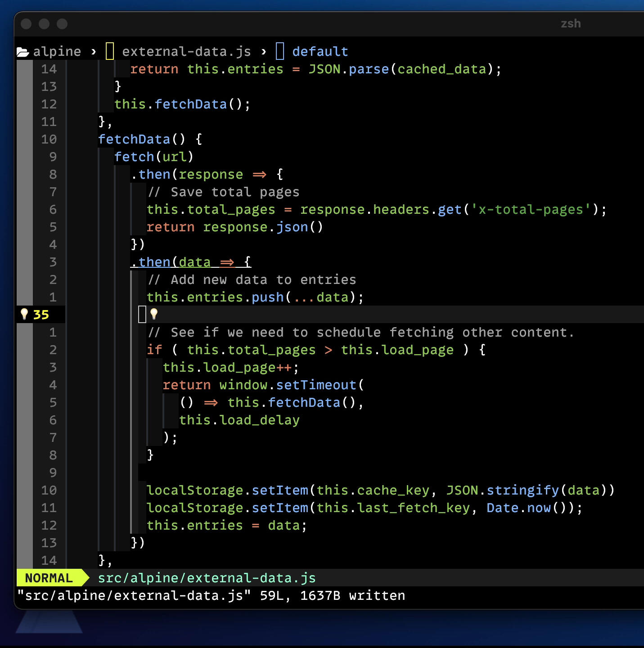Click the yellow file icon before external-data.js
Screen dimensions: 644x648
pyautogui.click(x=109, y=51)
